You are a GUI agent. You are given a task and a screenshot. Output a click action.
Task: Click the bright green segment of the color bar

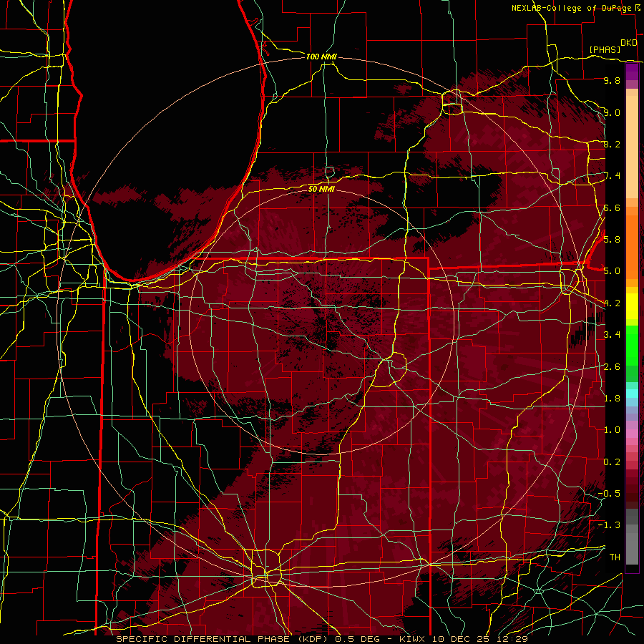coord(632,346)
